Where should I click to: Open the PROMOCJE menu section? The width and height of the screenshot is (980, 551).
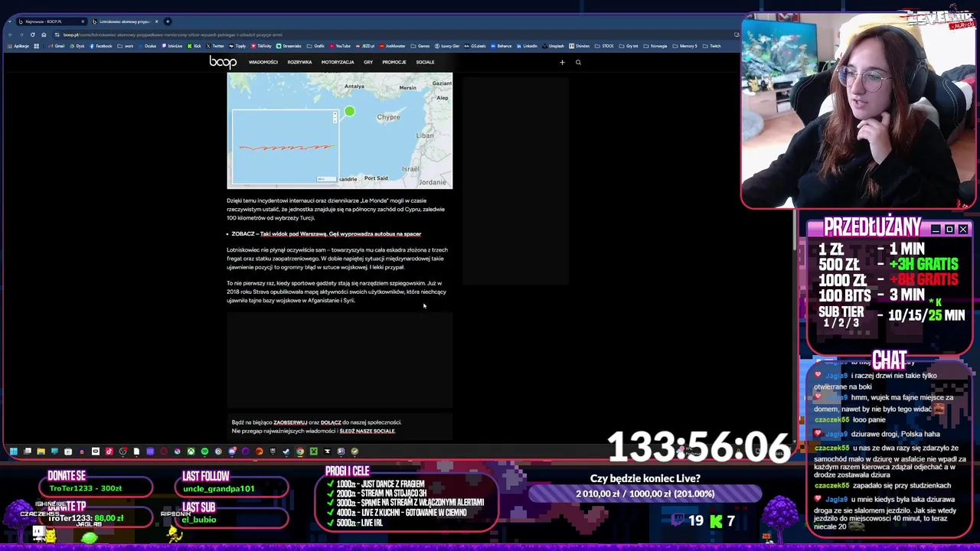click(394, 62)
